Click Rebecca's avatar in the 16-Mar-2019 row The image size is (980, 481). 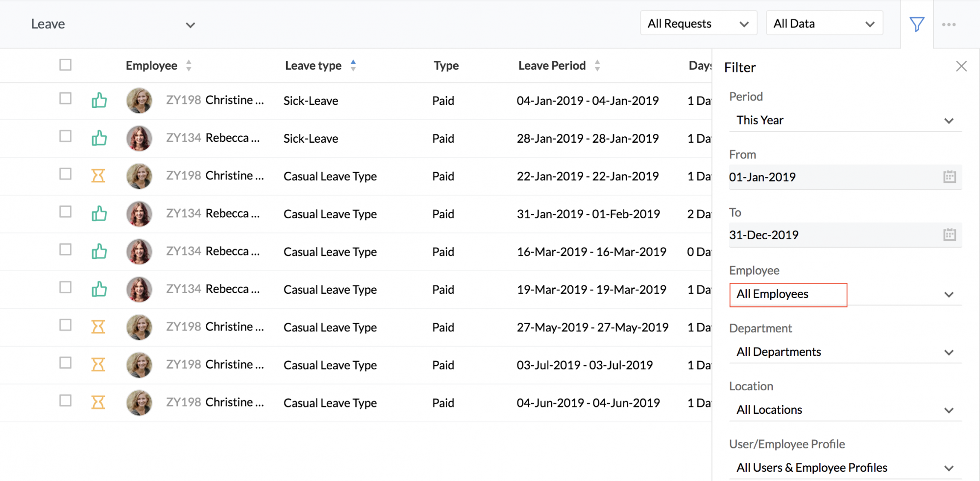tap(139, 252)
